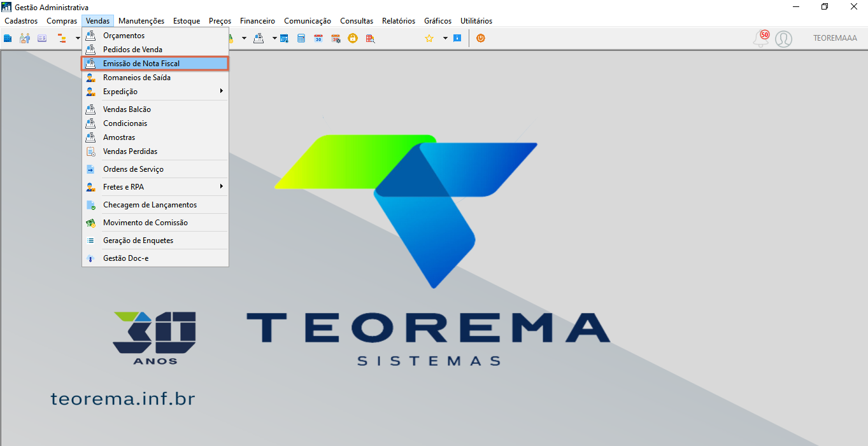The image size is (868, 446).
Task: Click the orange padlock toolbar icon
Action: [353, 38]
